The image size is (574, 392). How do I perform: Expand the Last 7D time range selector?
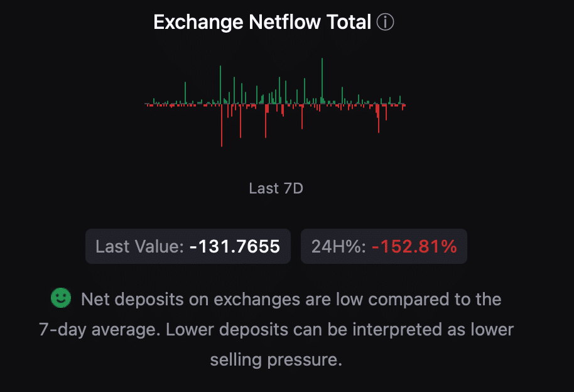[x=276, y=188]
